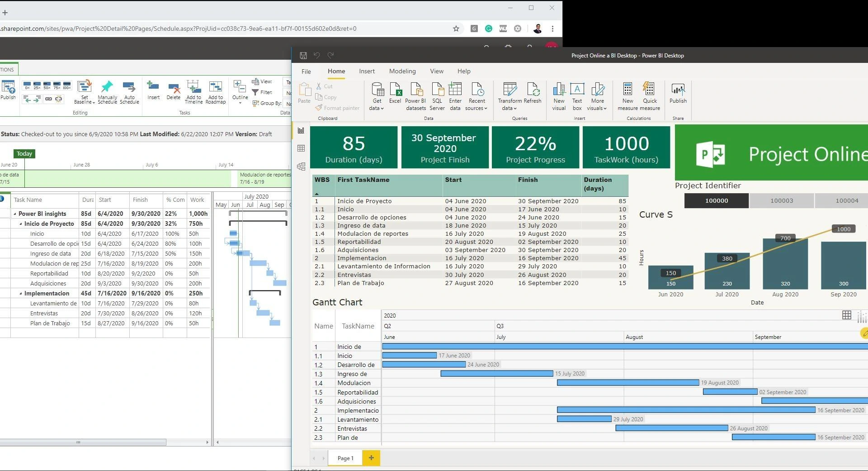868x471 pixels.
Task: Mark task as 100% complete
Action: (67, 86)
